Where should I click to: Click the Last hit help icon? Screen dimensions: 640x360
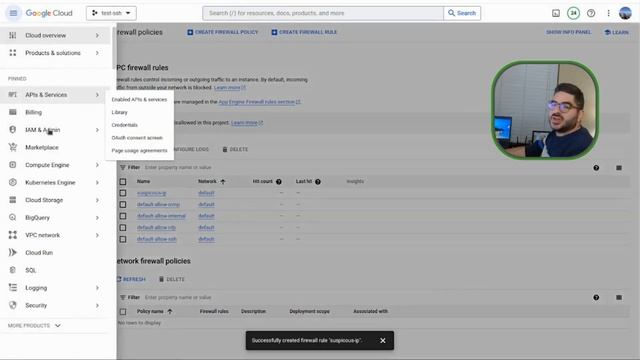click(318, 182)
